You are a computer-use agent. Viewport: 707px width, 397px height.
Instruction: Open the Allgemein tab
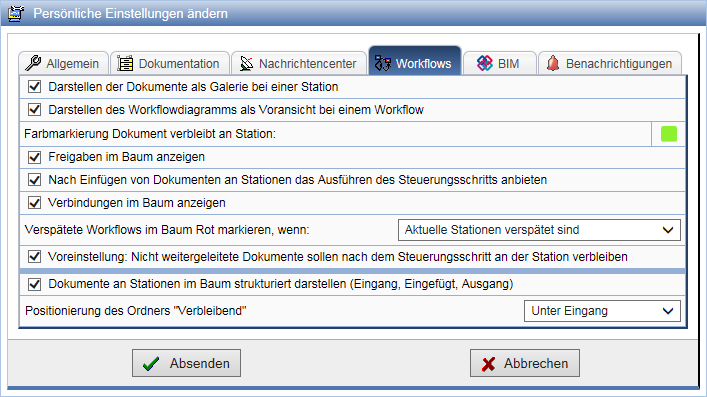coord(64,63)
